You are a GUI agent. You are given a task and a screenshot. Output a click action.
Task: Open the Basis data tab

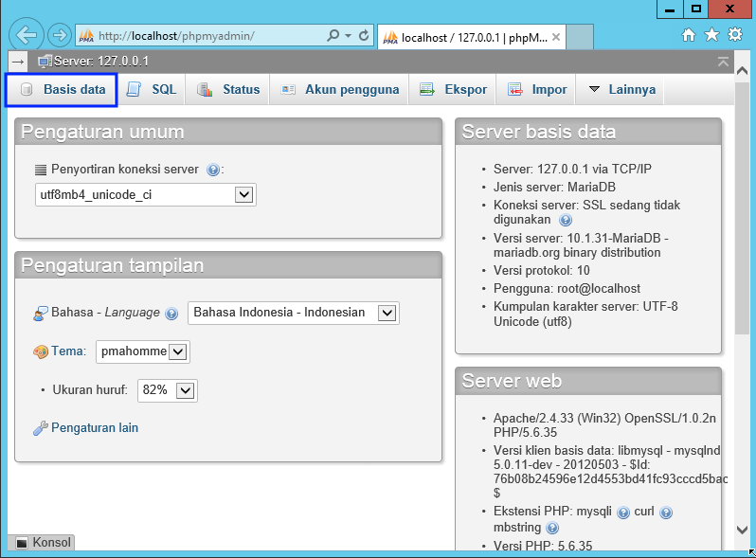(62, 90)
